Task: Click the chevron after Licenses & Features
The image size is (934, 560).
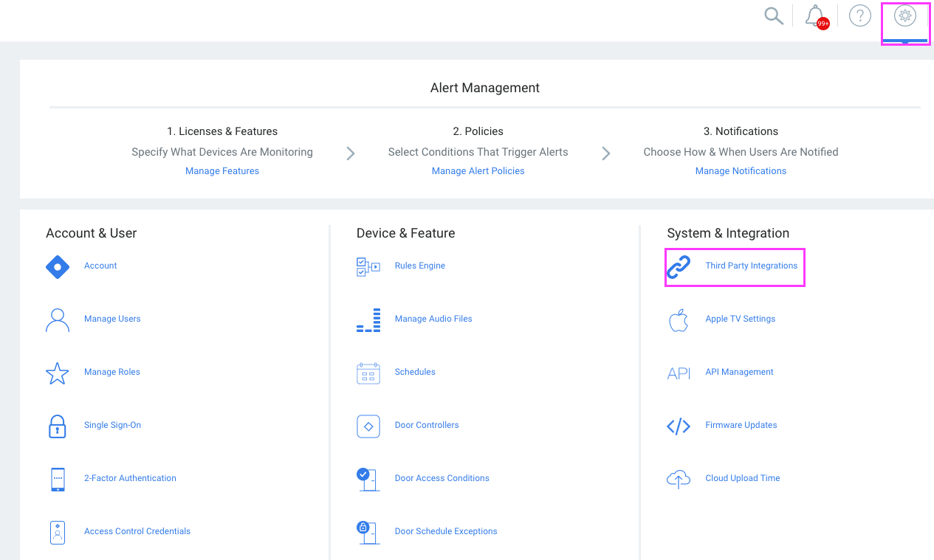Action: [350, 153]
